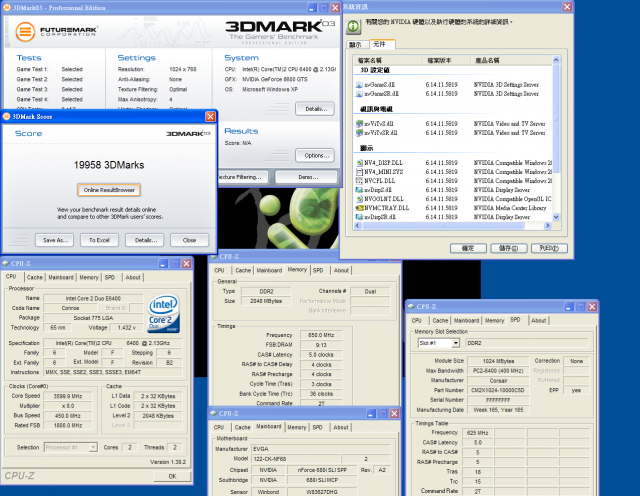Close the NVIDIA system information window
The height and width of the screenshot is (496, 640).
(x=567, y=7)
